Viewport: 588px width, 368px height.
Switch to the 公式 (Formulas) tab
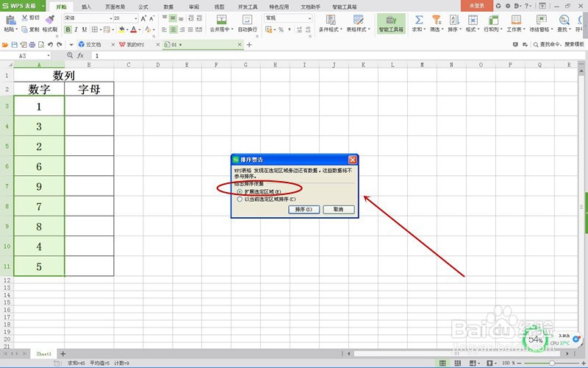[143, 7]
